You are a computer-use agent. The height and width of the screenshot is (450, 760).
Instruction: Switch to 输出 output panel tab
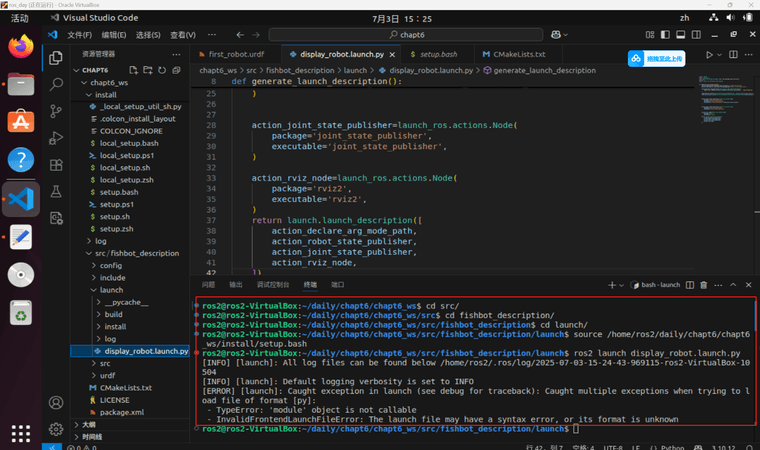(236, 285)
